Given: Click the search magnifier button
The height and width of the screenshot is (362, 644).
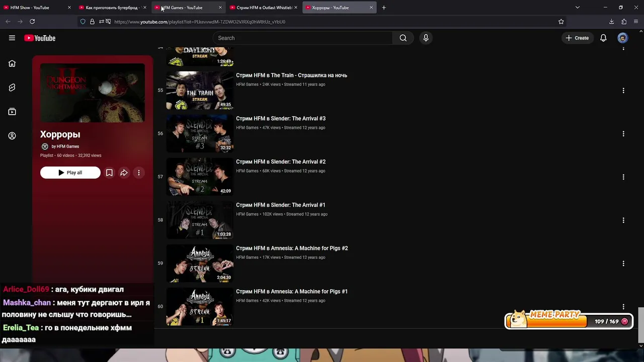Looking at the screenshot, I should [x=403, y=38].
